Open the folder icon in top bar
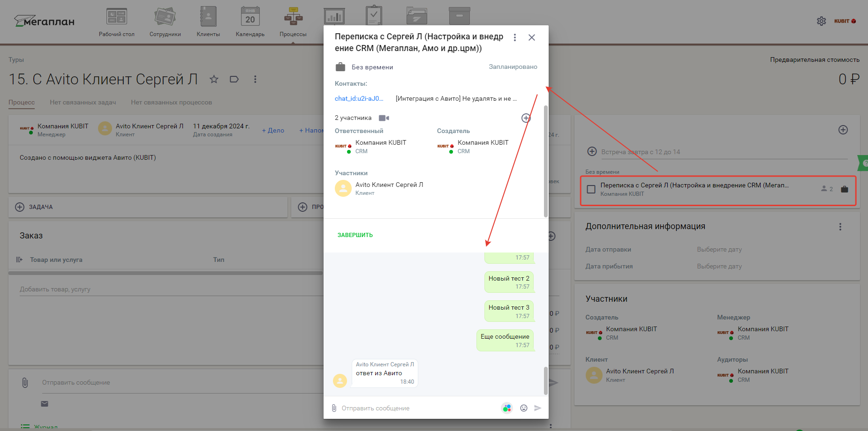The height and width of the screenshot is (431, 868). 416,16
